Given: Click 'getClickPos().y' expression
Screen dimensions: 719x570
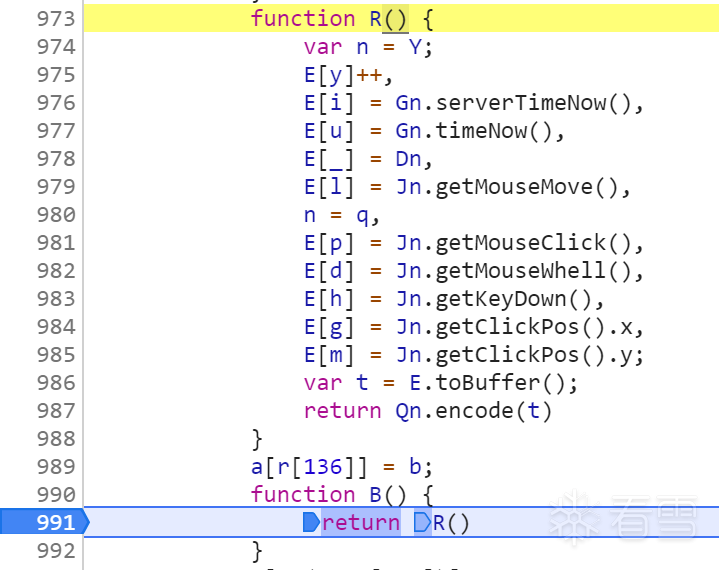Looking at the screenshot, I should [534, 355].
